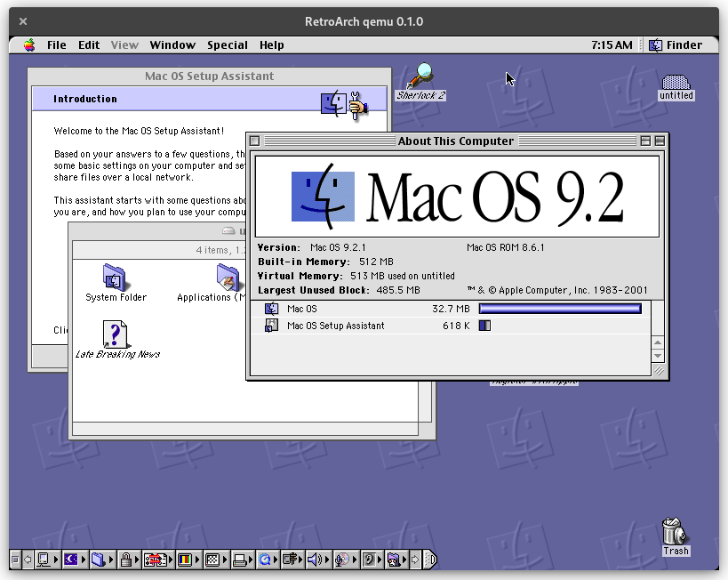Viewport: 728px width, 580px height.
Task: Open the Printer selector module
Action: coord(243,560)
